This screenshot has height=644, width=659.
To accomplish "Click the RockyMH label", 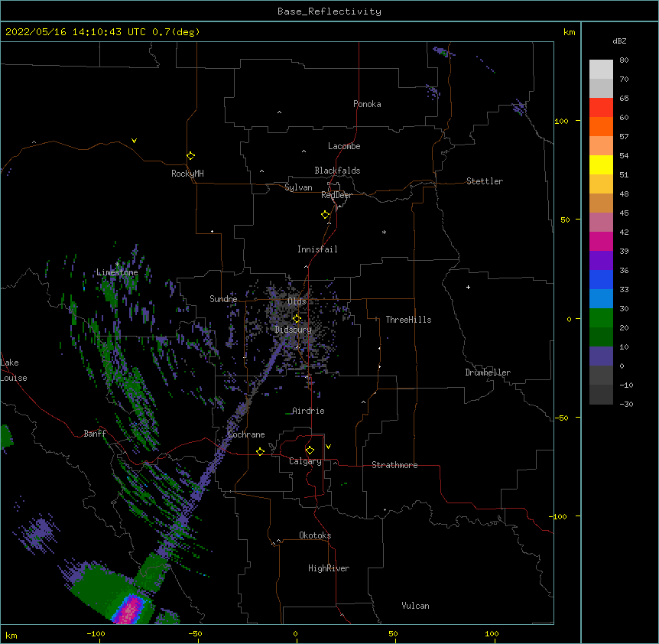I will tap(187, 174).
